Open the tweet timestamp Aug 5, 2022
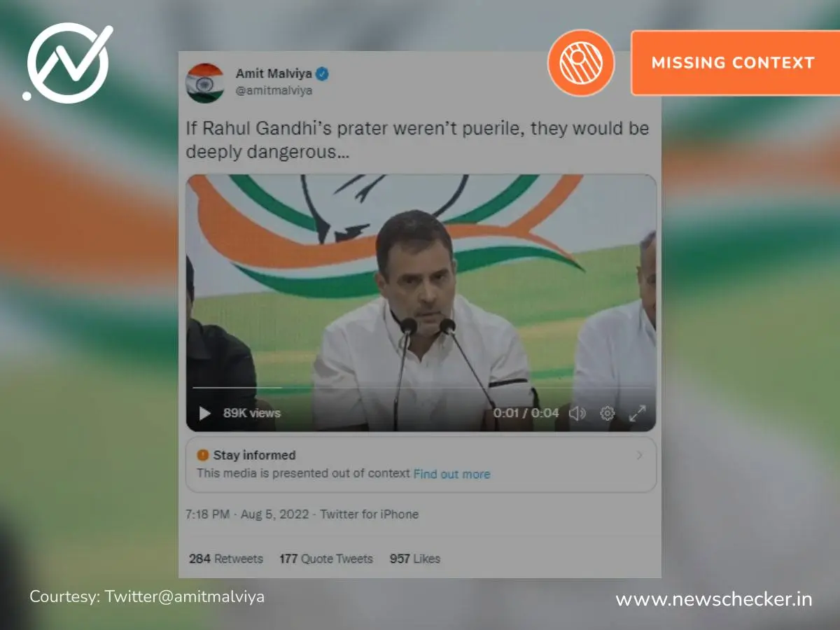This screenshot has height=630, width=840. coord(274,514)
